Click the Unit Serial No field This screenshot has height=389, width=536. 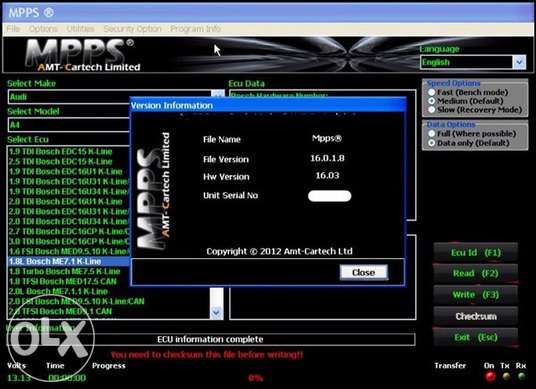click(x=330, y=196)
